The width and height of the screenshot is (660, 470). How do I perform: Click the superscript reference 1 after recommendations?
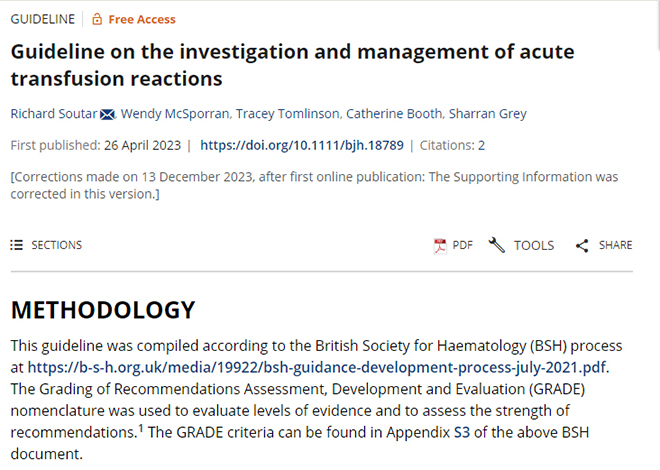(141, 428)
